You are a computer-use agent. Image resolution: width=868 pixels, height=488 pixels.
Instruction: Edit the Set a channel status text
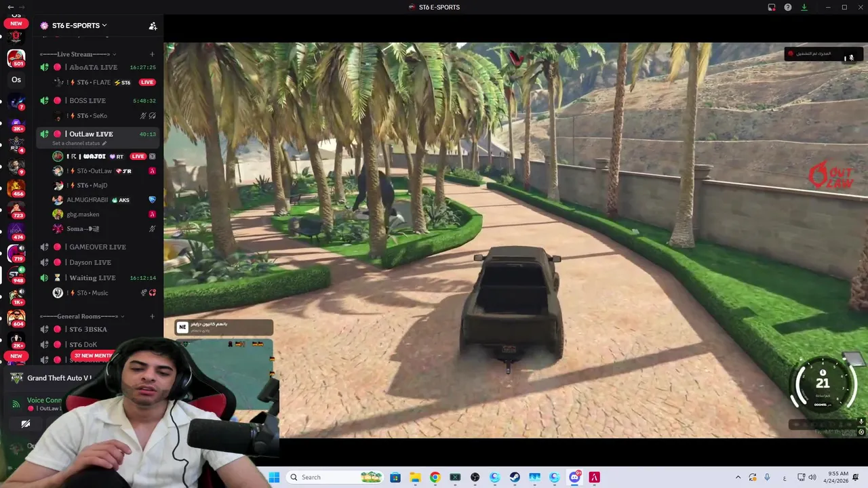[79, 144]
